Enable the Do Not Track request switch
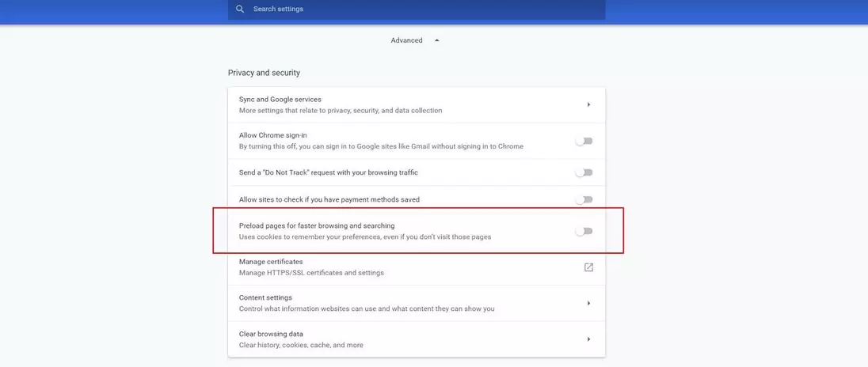868x367 pixels. pyautogui.click(x=584, y=172)
